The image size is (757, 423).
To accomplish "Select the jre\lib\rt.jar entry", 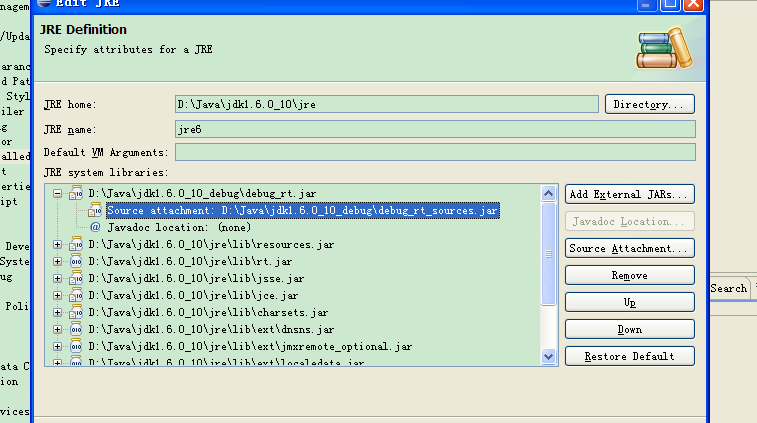I will pyautogui.click(x=190, y=262).
